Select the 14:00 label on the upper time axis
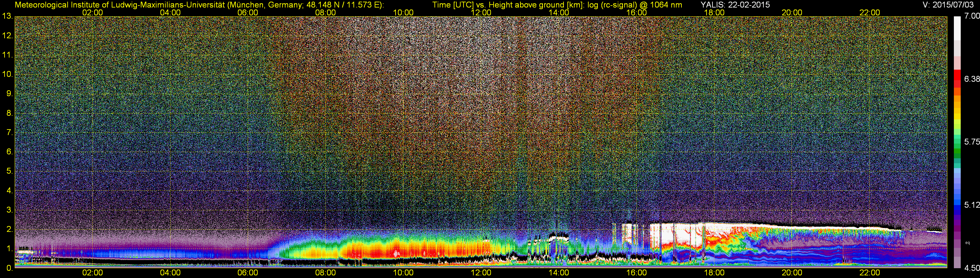The width and height of the screenshot is (980, 278). [559, 12]
